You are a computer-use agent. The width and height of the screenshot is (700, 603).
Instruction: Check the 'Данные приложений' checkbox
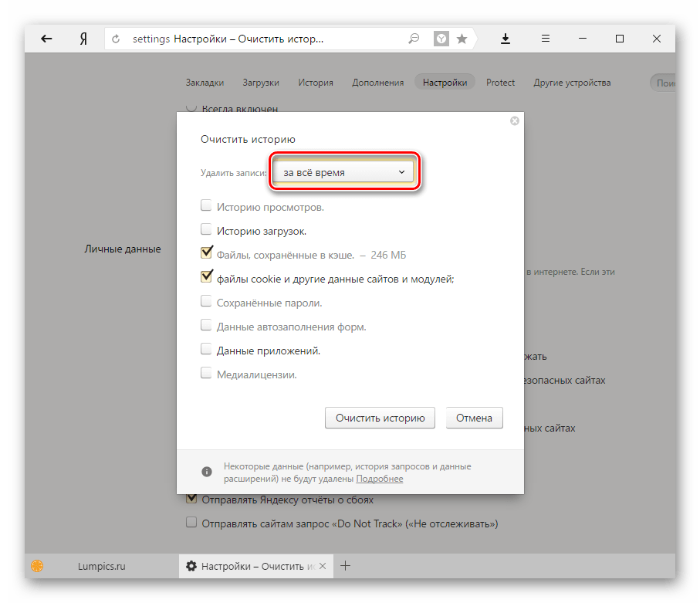point(206,349)
